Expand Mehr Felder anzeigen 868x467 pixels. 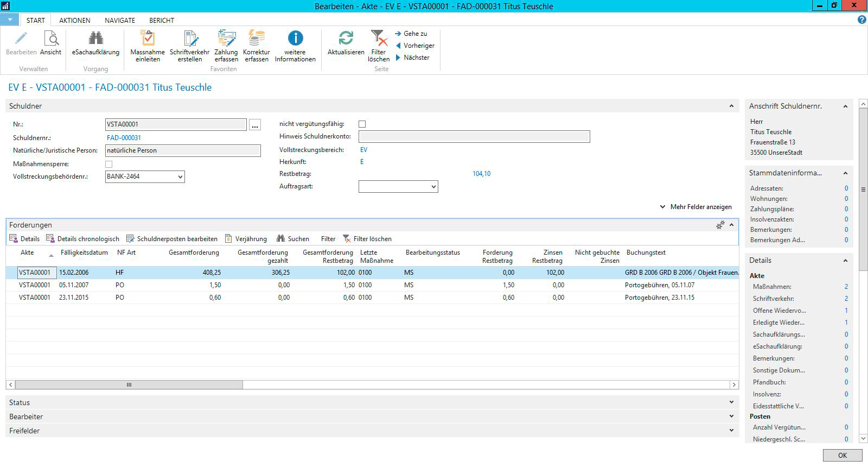coord(696,207)
